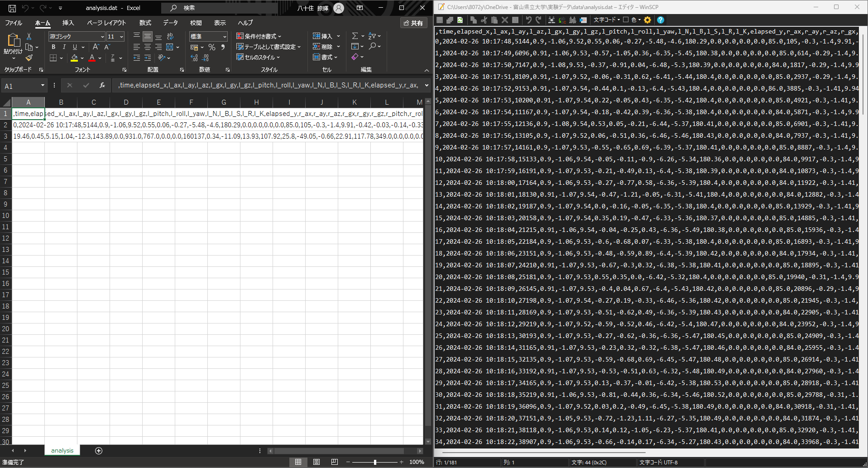This screenshot has height=468, width=868.
Task: Click the AutoSum sigma icon
Action: 355,36
